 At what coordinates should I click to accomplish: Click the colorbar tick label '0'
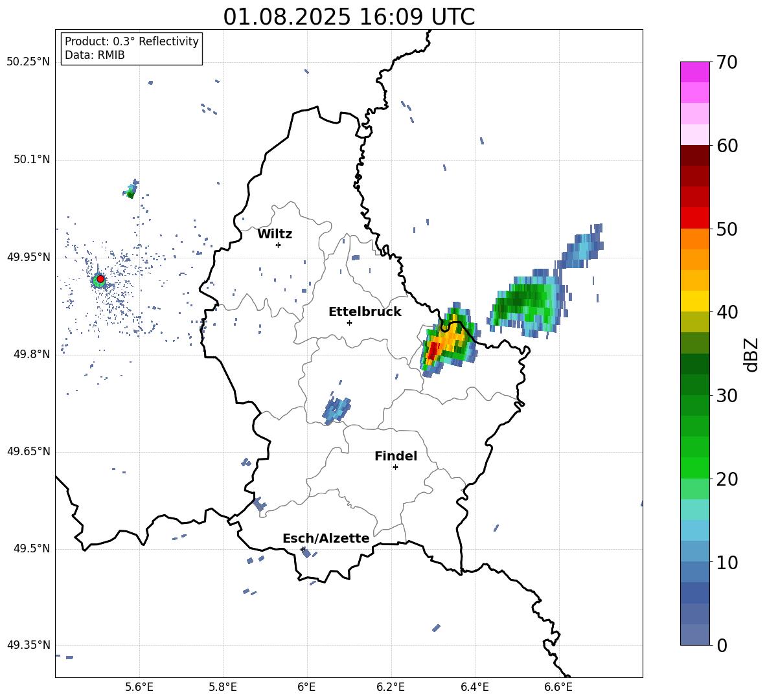[722, 645]
